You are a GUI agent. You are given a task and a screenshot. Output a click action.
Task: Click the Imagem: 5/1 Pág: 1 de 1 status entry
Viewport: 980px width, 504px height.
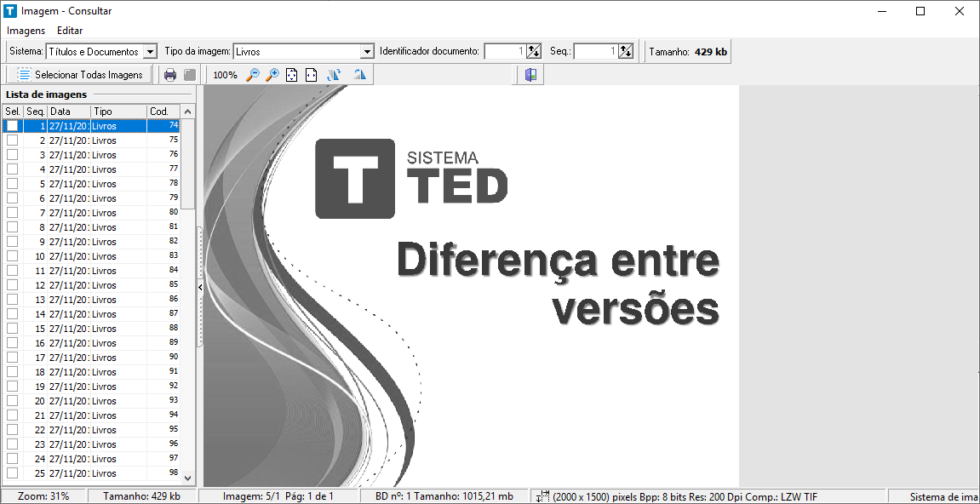(x=278, y=496)
